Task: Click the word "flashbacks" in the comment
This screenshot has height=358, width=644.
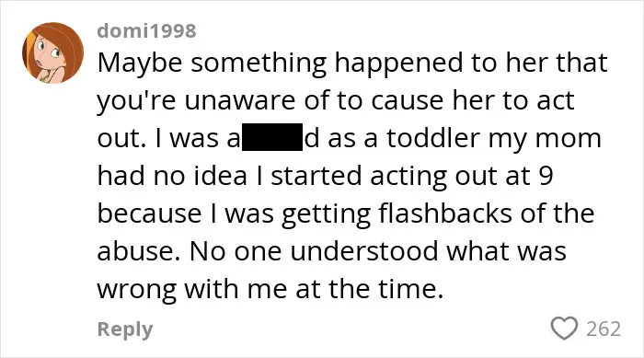Action: [x=444, y=214]
